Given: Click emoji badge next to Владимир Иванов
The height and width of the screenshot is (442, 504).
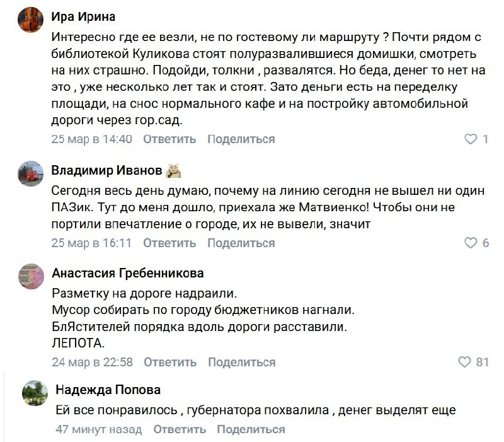Looking at the screenshot, I should point(173,170).
